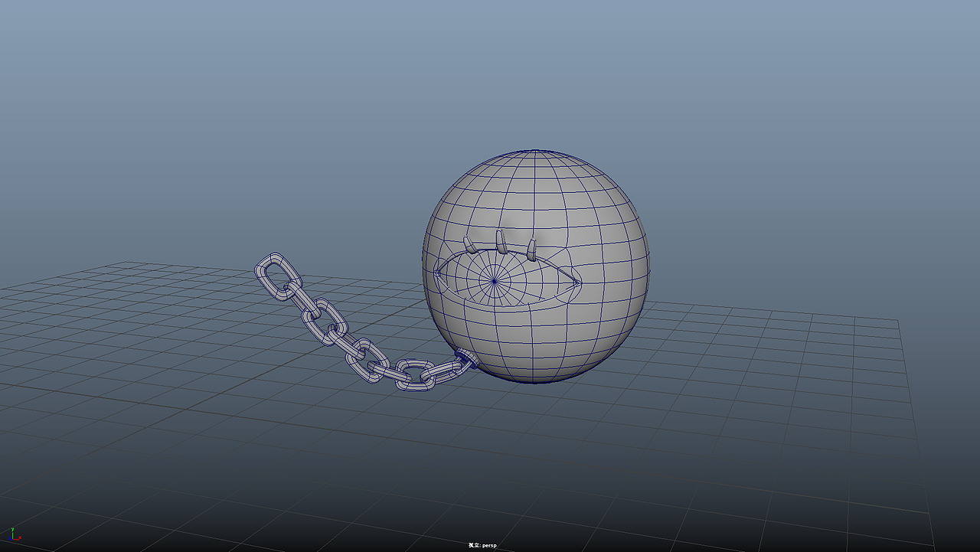
Task: Select the middle eyelash above the eye
Action: (501, 241)
